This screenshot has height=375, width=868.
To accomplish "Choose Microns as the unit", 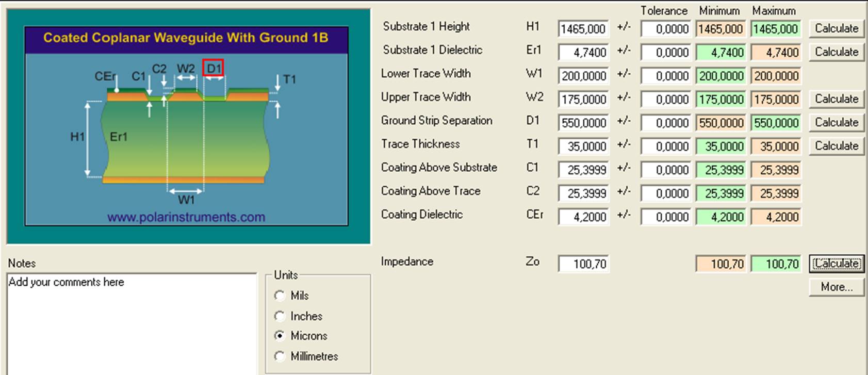I will point(280,336).
